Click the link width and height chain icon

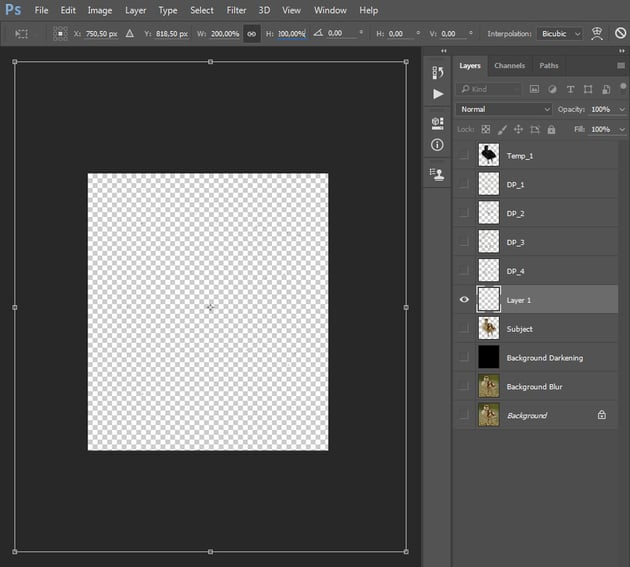tap(252, 33)
